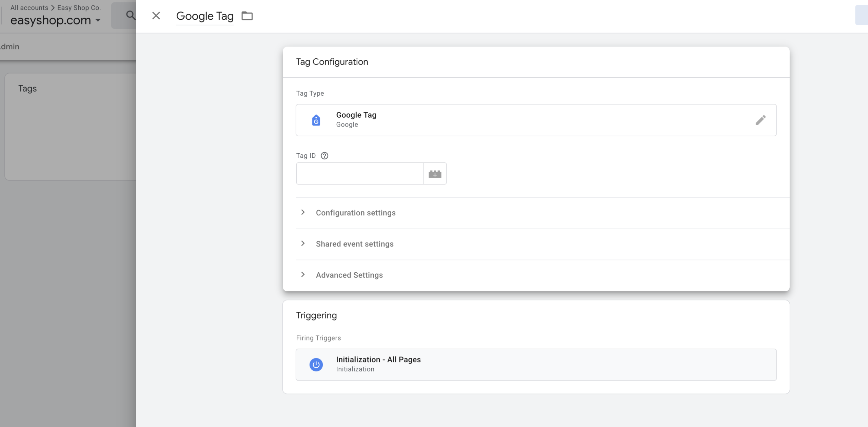Screen dimensions: 868x427
Task: Open the easyshop.com container dropdown
Action: tap(56, 20)
